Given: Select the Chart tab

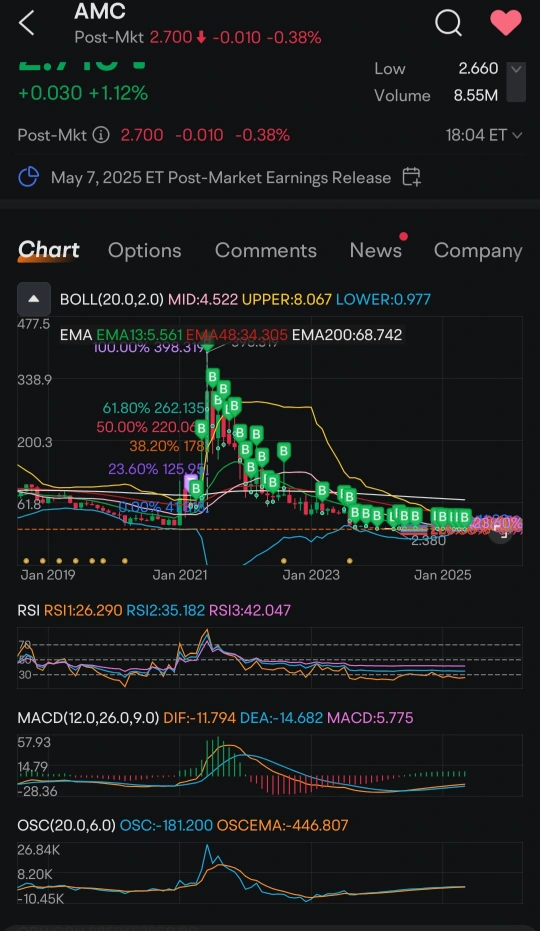Looking at the screenshot, I should (49, 250).
